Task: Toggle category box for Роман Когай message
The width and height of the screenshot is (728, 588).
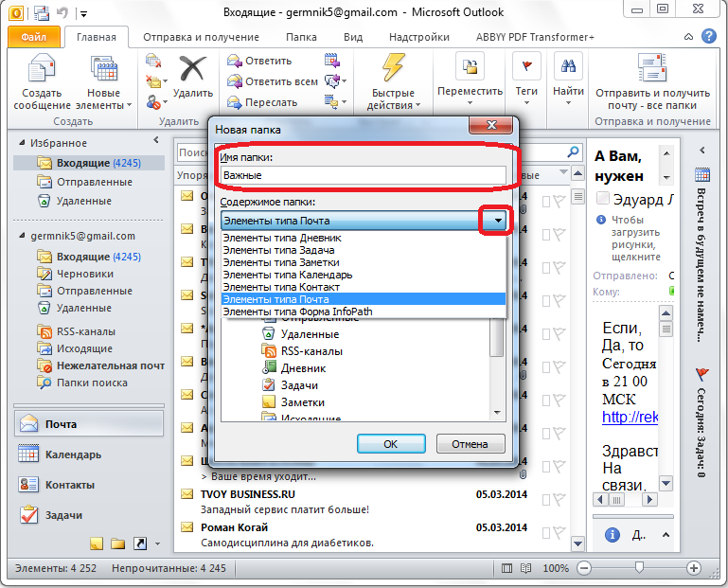Action: pyautogui.click(x=546, y=534)
